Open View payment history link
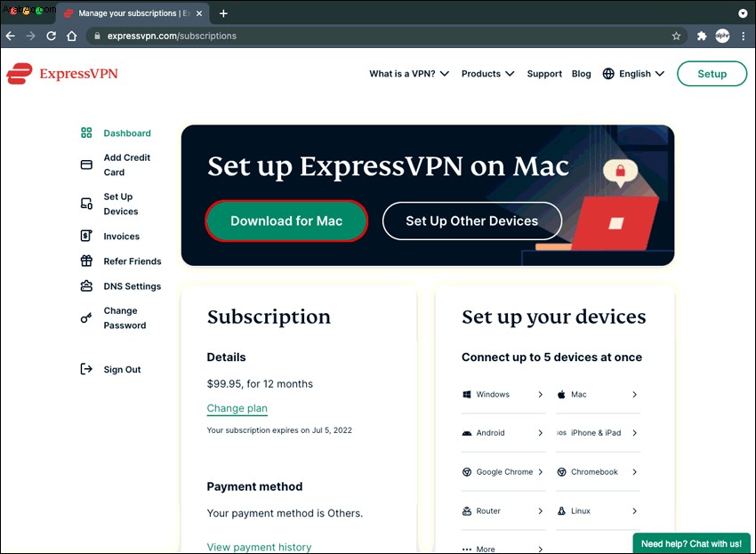 coord(259,547)
